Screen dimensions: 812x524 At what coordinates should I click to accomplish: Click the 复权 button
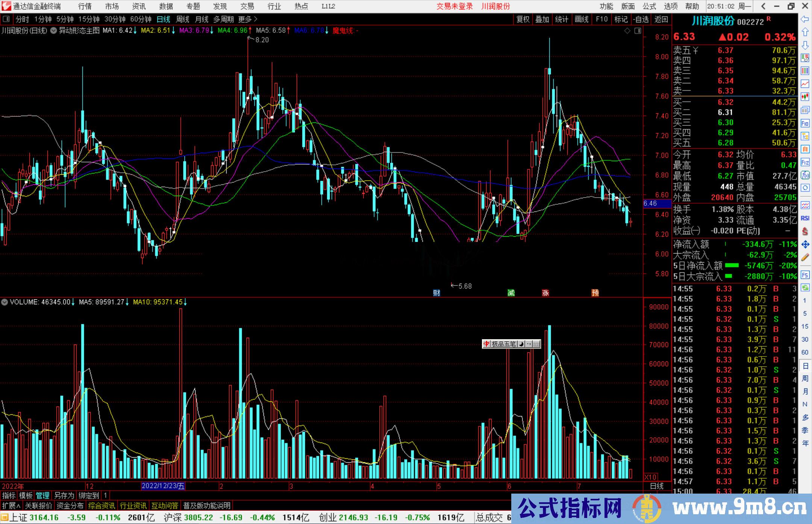[x=523, y=19]
